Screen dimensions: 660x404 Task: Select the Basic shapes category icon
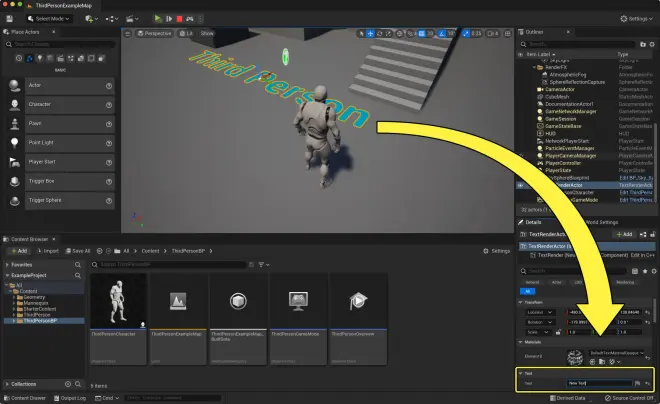(29, 58)
